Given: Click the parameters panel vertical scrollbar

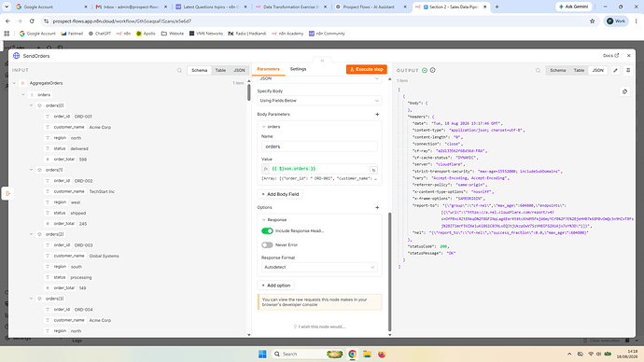Looking at the screenshot, I should (389, 271).
